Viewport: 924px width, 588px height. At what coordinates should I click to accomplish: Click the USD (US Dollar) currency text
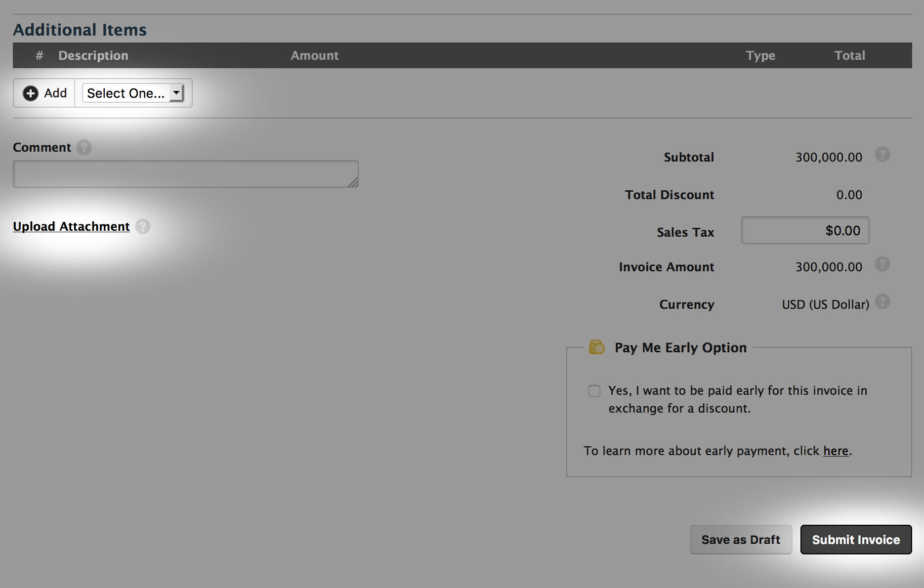click(x=825, y=304)
